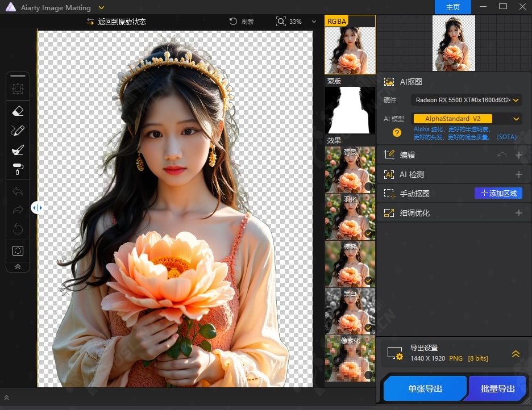
Task: Go to the 主页 home tab
Action: (452, 7)
